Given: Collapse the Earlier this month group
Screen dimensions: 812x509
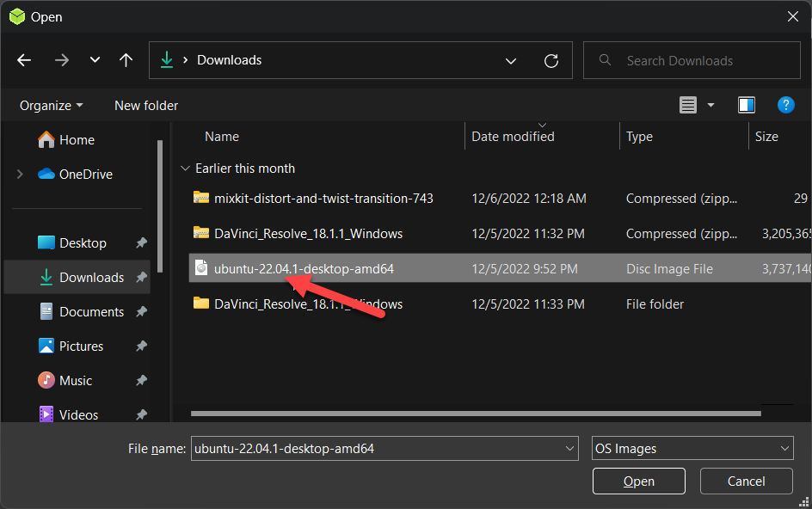Looking at the screenshot, I should (x=185, y=169).
